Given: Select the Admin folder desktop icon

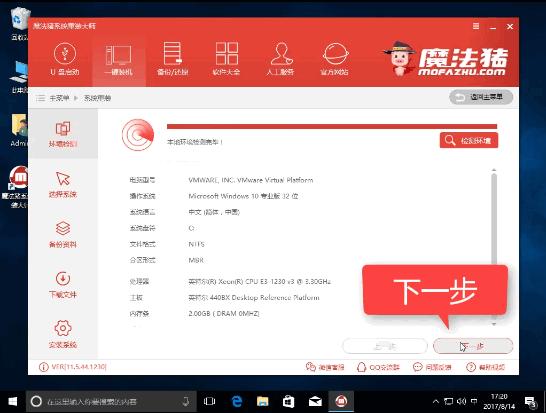Looking at the screenshot, I should 20,130.
